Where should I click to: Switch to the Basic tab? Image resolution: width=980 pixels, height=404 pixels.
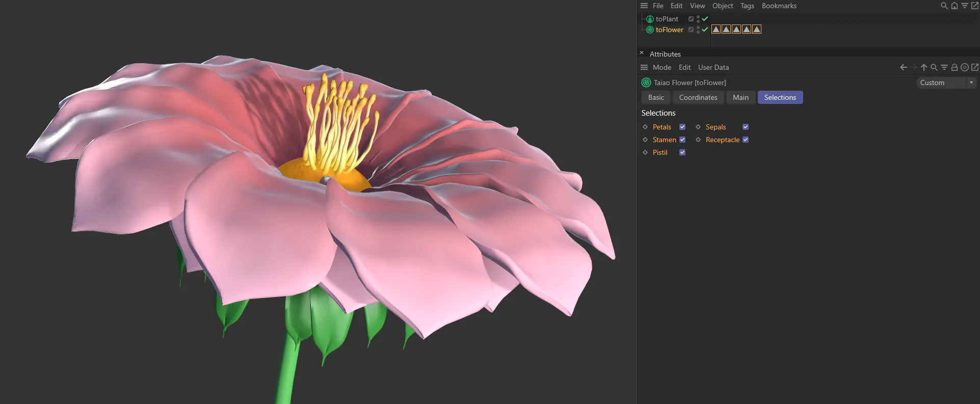(x=656, y=97)
